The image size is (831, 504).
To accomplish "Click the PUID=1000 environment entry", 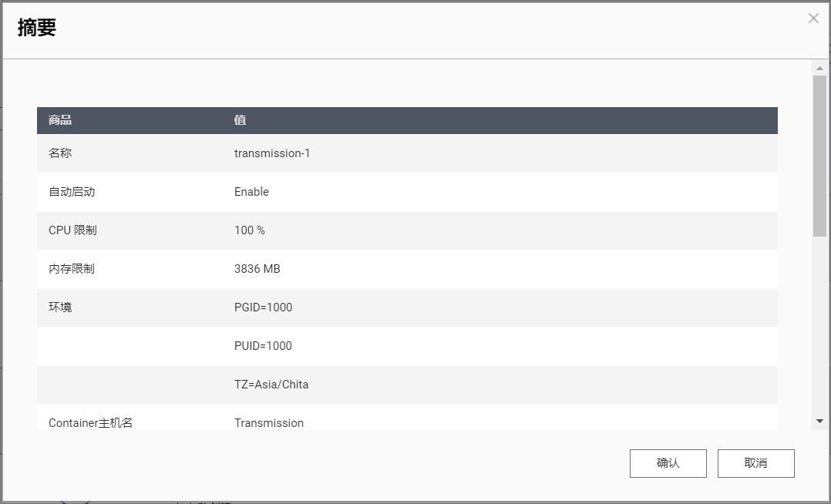I will click(263, 346).
